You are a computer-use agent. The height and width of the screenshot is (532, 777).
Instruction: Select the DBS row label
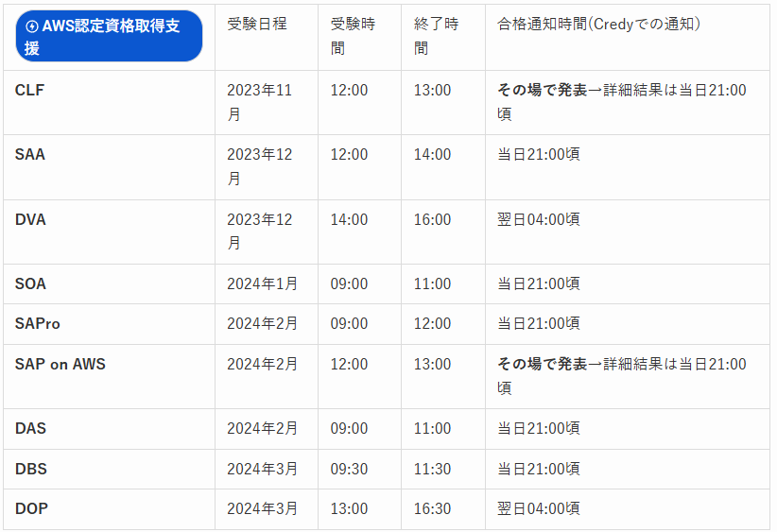[x=31, y=469]
